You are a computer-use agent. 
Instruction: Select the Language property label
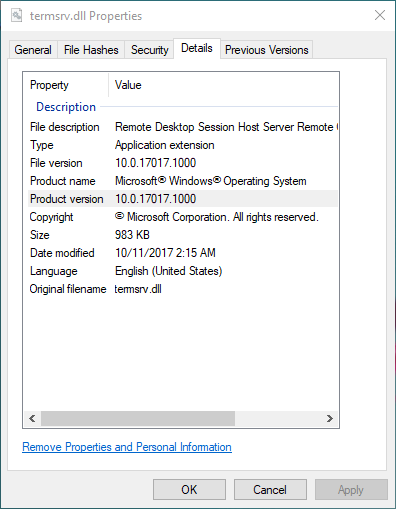click(54, 271)
